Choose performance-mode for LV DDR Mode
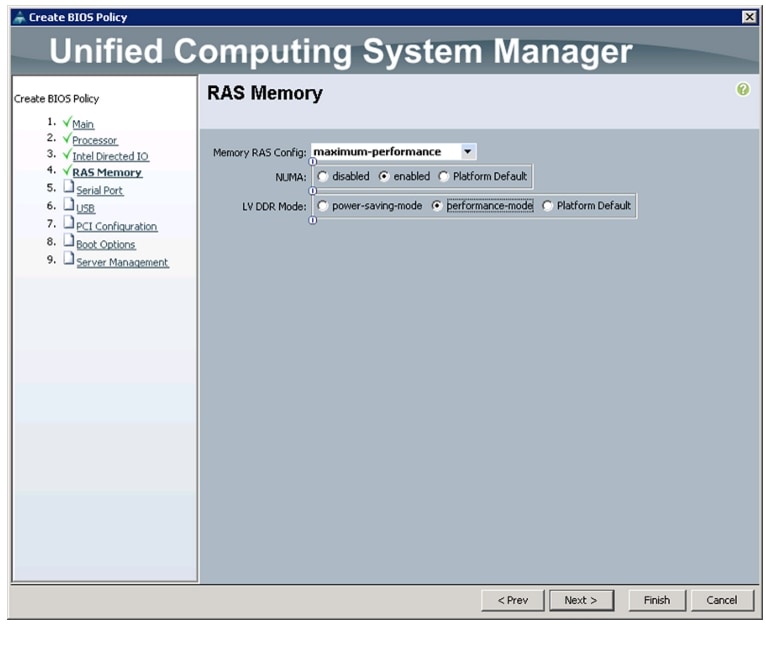 437,206
